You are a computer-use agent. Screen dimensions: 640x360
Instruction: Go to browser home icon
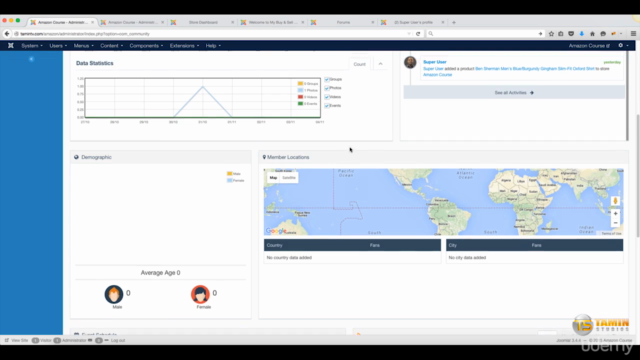coord(592,34)
